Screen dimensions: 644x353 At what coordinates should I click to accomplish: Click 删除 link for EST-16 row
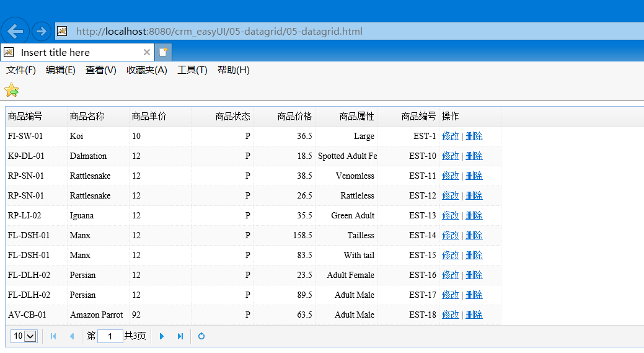tap(474, 275)
